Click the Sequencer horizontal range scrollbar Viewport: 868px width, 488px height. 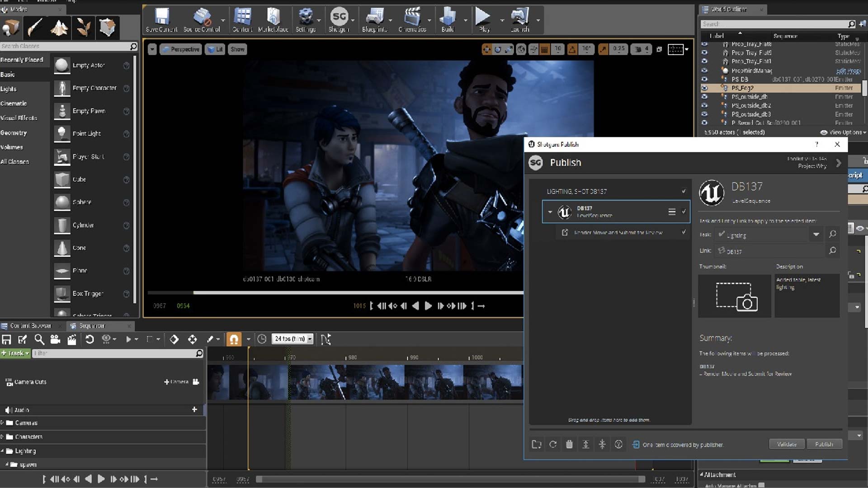pos(450,479)
